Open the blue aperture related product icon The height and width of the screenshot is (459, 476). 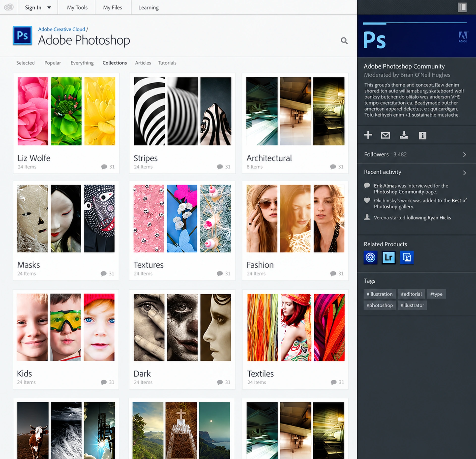click(x=370, y=257)
